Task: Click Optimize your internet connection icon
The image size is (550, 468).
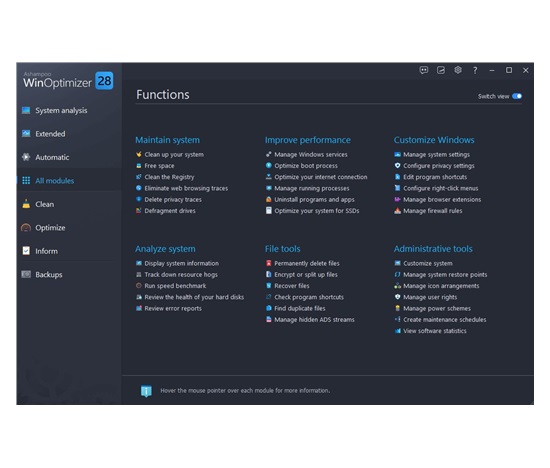Action: tap(269, 177)
